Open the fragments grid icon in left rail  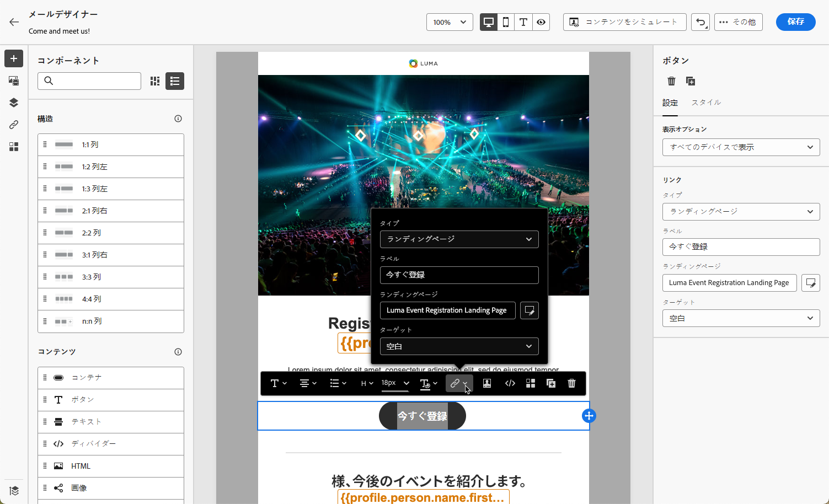click(14, 147)
